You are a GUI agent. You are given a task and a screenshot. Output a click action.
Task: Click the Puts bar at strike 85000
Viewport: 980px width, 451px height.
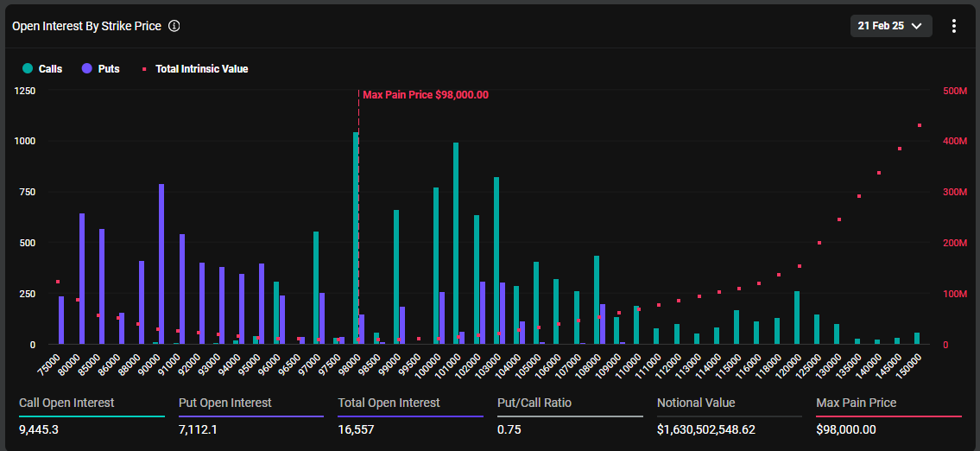pyautogui.click(x=102, y=287)
